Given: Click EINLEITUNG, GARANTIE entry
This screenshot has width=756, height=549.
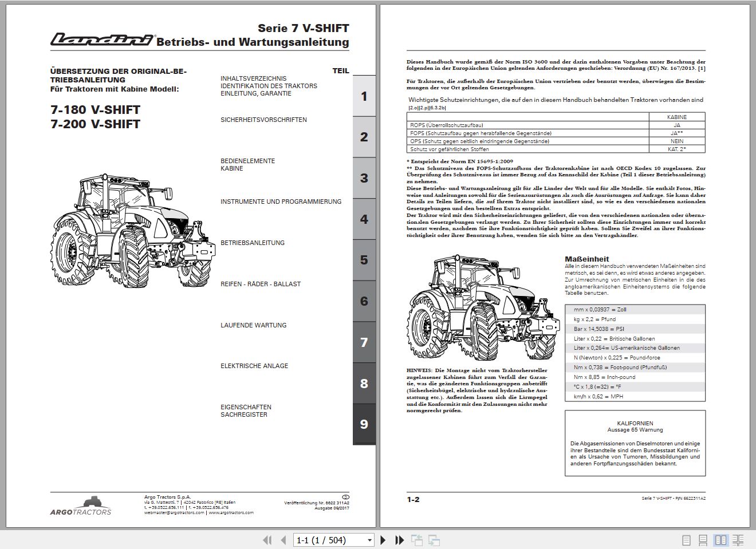Looking at the screenshot, I should [256, 93].
